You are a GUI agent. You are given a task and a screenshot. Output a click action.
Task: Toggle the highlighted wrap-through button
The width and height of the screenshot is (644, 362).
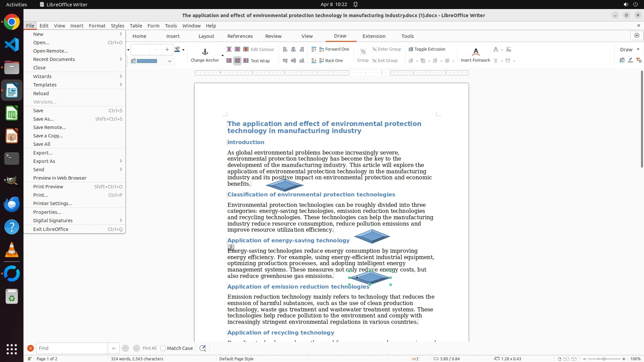(237, 61)
